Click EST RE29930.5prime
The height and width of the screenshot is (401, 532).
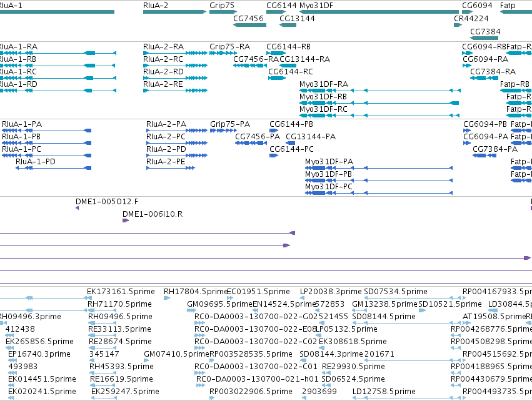[353, 367]
